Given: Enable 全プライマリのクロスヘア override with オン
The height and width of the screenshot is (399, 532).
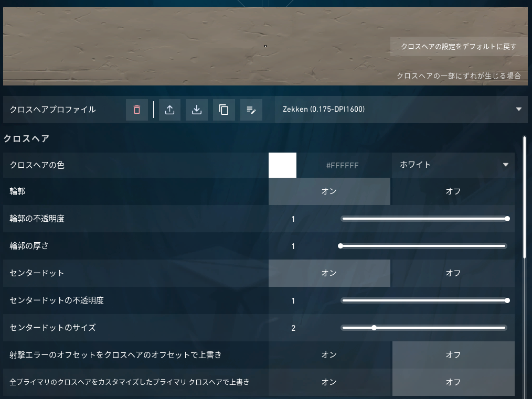Looking at the screenshot, I should pyautogui.click(x=329, y=382).
